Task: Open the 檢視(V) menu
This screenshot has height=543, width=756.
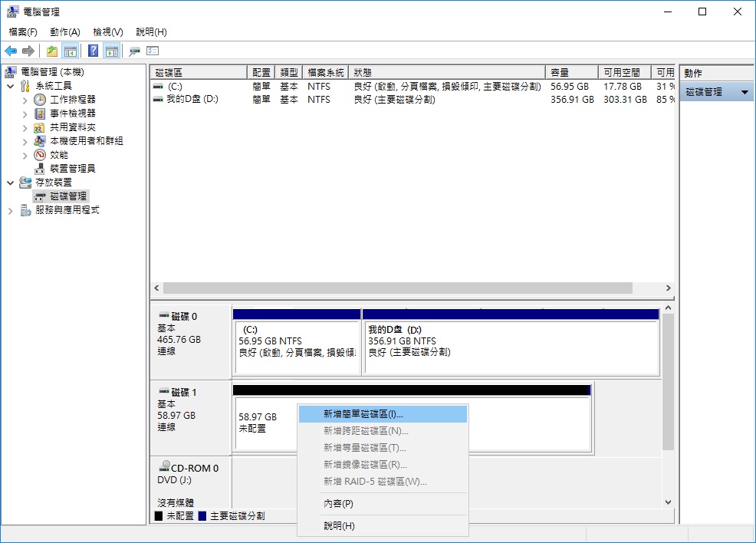Action: click(108, 31)
